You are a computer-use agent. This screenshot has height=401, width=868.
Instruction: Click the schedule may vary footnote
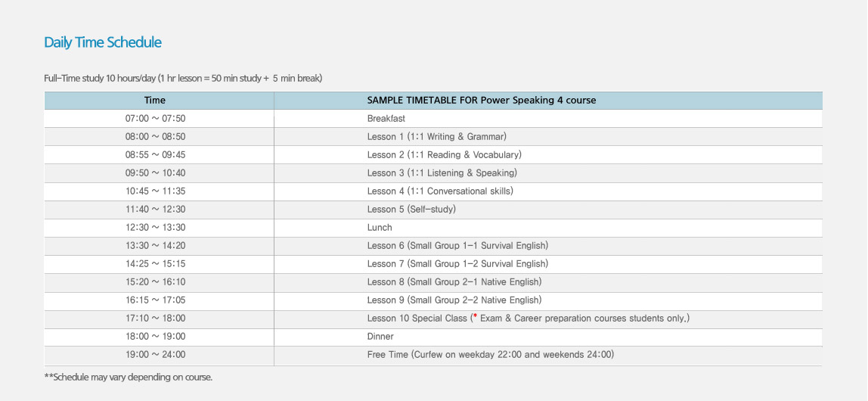[x=129, y=377]
